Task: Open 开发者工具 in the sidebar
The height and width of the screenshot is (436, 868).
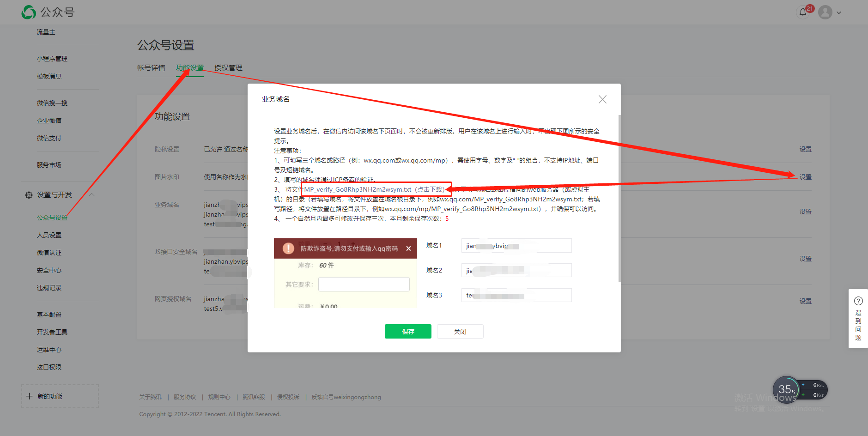Action: (52, 332)
